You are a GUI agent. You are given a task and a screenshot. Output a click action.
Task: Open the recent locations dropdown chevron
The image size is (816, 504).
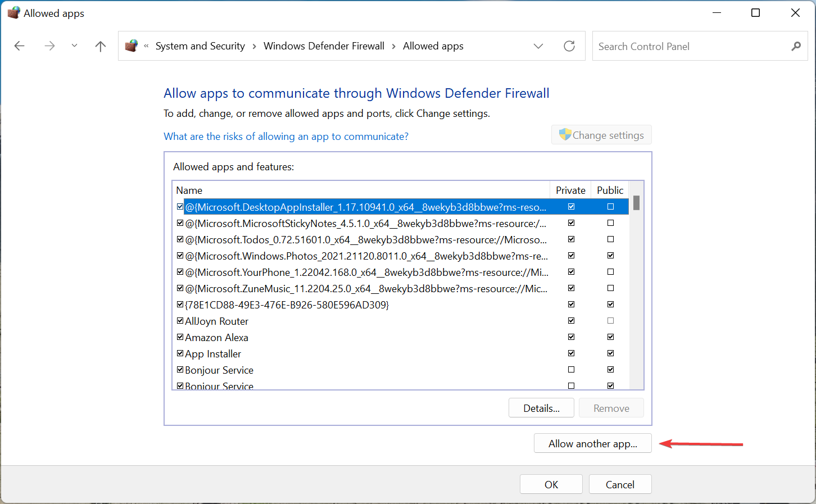pyautogui.click(x=74, y=46)
